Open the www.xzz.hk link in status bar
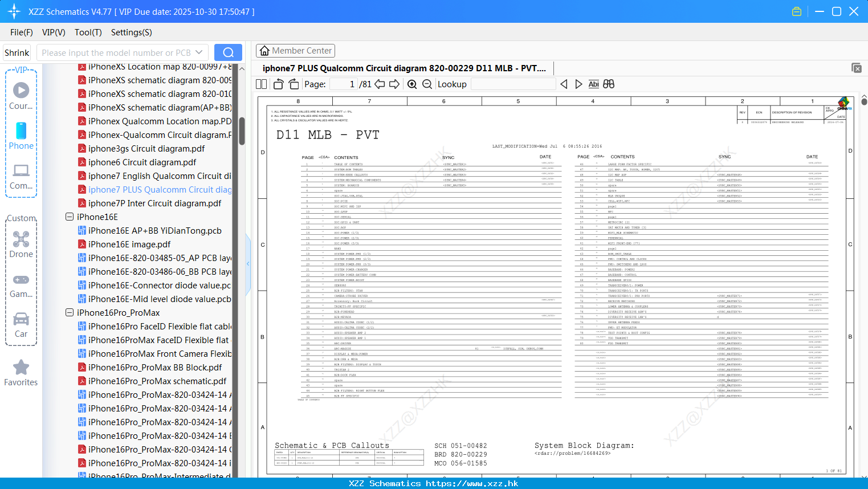The width and height of the screenshot is (868, 489). coord(472,483)
